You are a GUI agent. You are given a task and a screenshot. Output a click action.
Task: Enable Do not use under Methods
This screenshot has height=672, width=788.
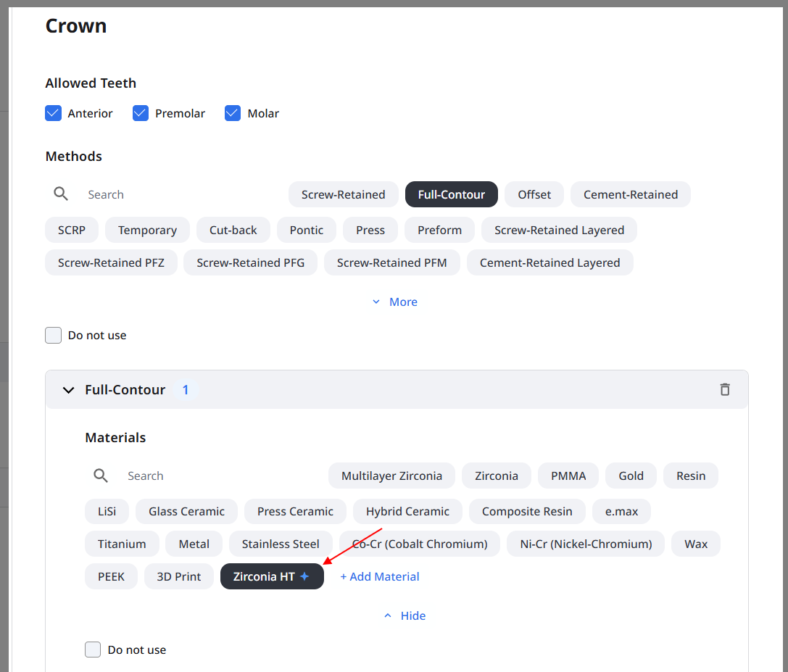point(53,335)
